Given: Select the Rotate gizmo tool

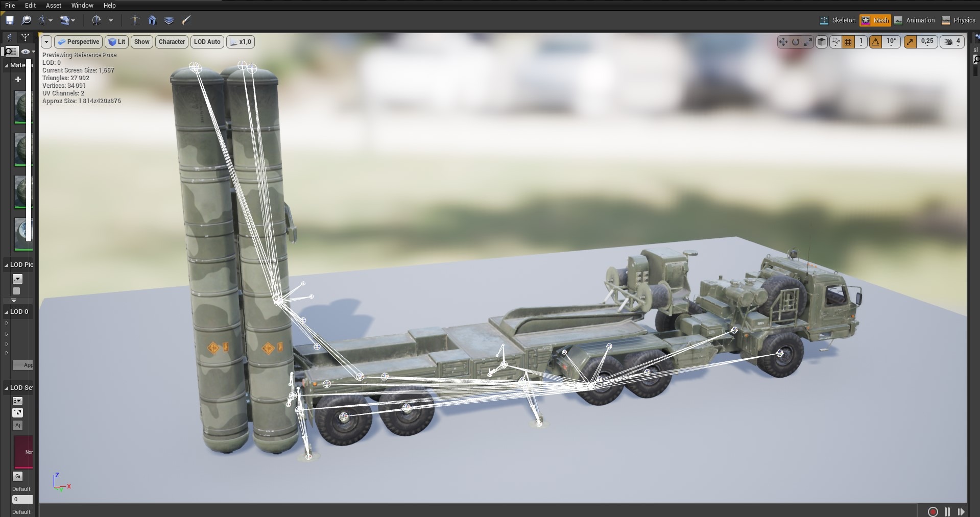Looking at the screenshot, I should [x=795, y=42].
